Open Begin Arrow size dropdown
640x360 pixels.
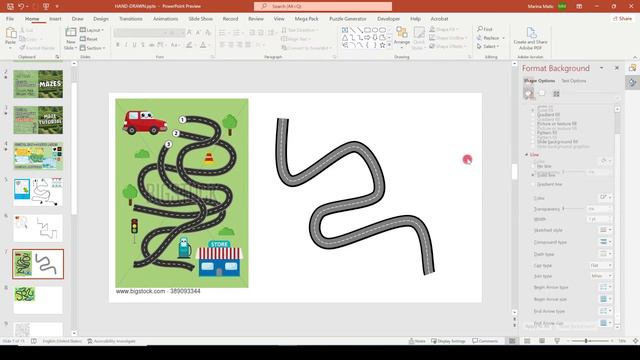click(x=606, y=299)
